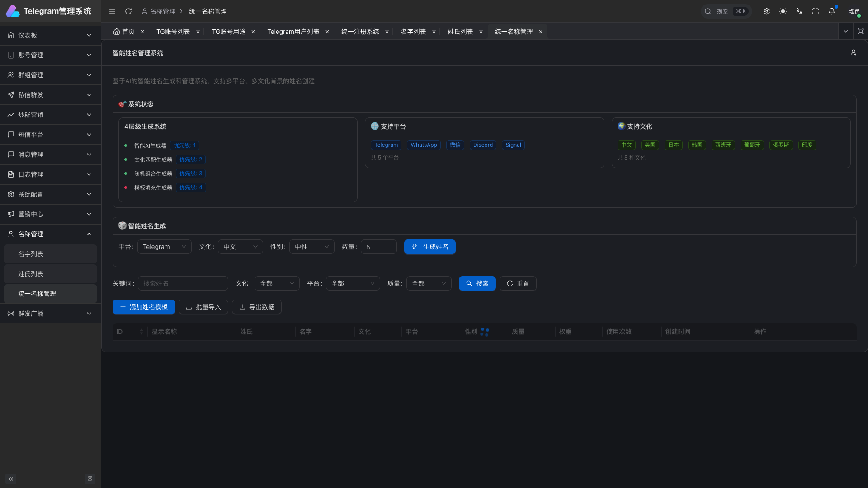
Task: Switch the theme with the sun icon
Action: coord(783,11)
